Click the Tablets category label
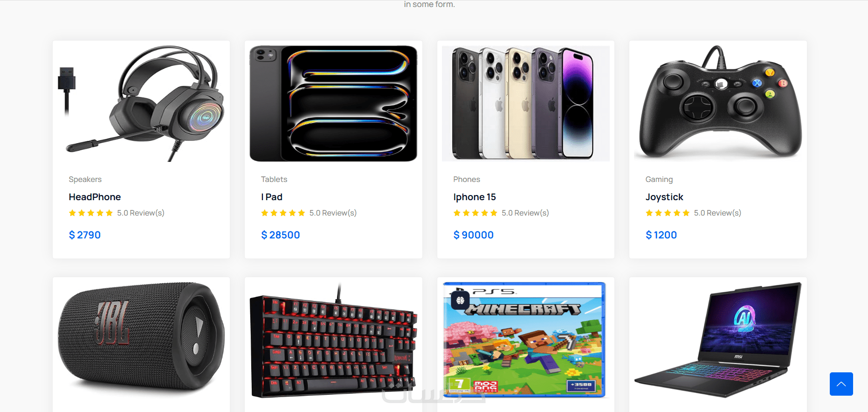 pos(274,179)
